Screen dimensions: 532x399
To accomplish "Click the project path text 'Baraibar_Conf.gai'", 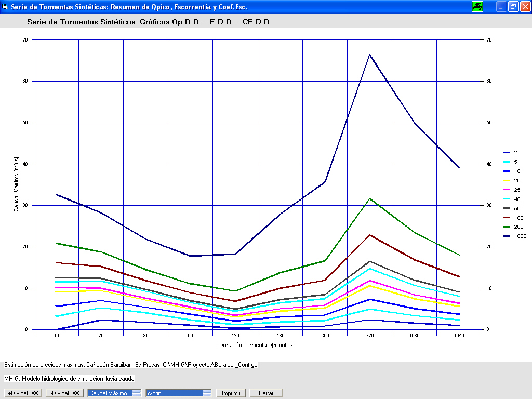I will [x=236, y=365].
